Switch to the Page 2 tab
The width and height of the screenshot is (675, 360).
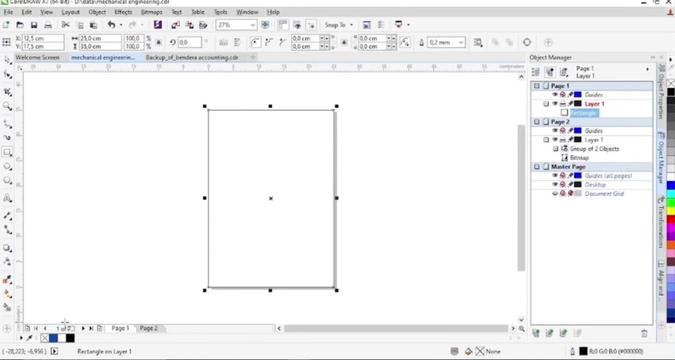(x=149, y=328)
